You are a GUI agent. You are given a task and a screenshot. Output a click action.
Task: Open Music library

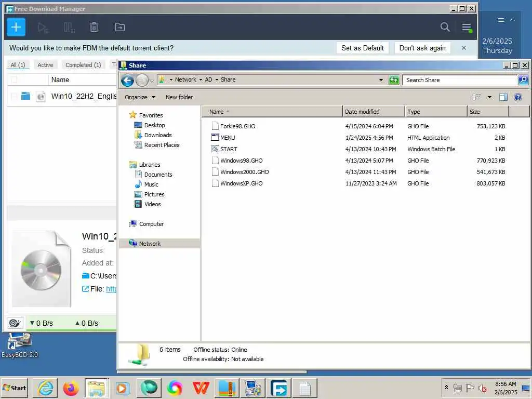click(151, 184)
